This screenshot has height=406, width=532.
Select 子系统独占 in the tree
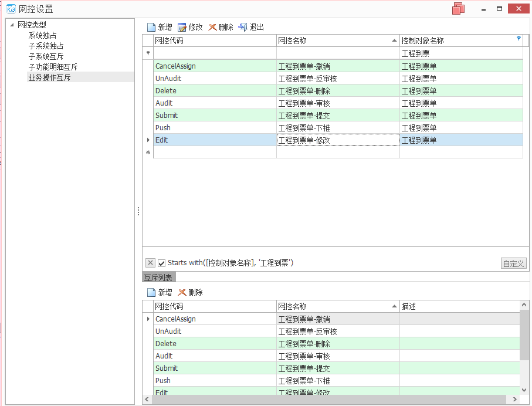click(46, 46)
